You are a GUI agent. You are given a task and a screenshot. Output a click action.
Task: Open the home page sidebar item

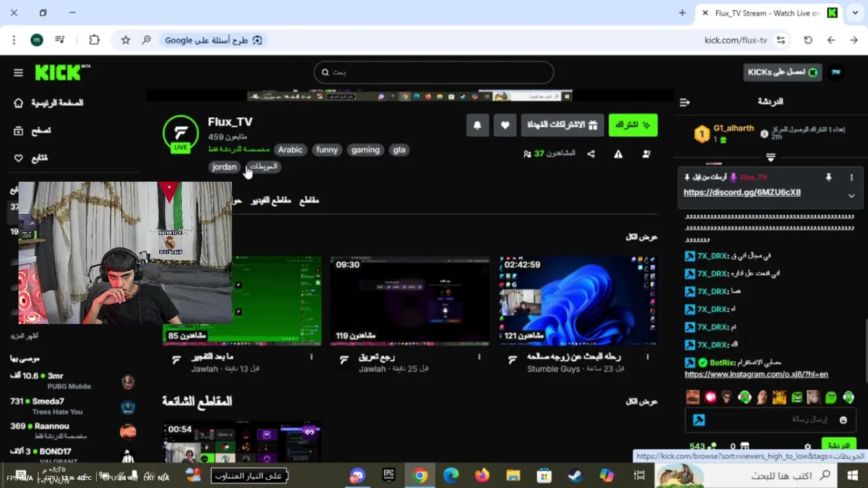click(48, 103)
